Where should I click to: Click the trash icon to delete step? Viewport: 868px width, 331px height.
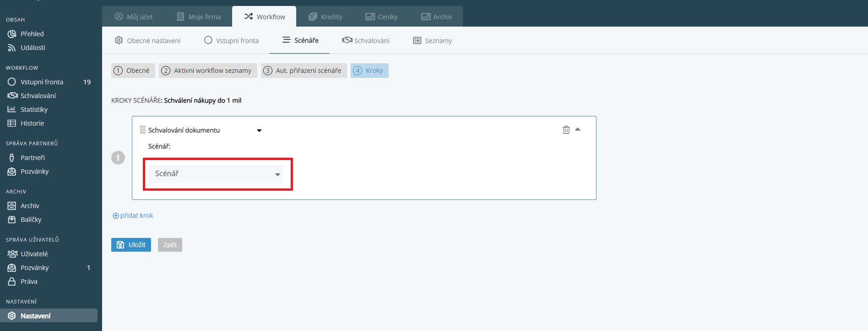tap(566, 130)
